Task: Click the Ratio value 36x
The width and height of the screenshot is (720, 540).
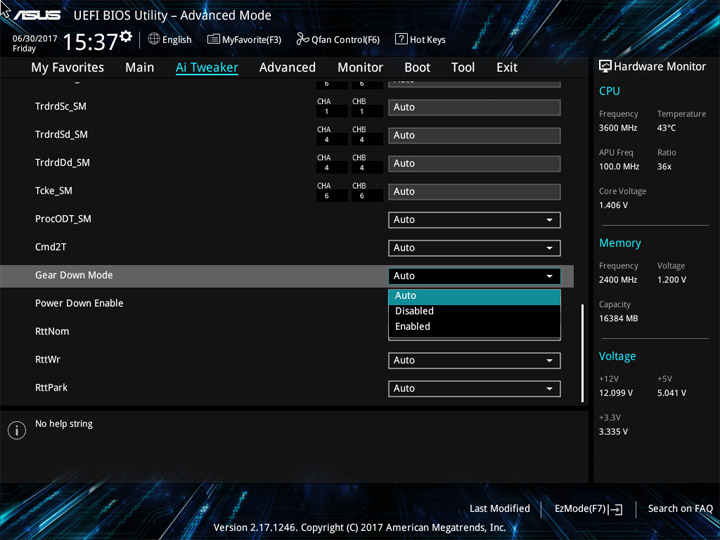Action: [664, 167]
